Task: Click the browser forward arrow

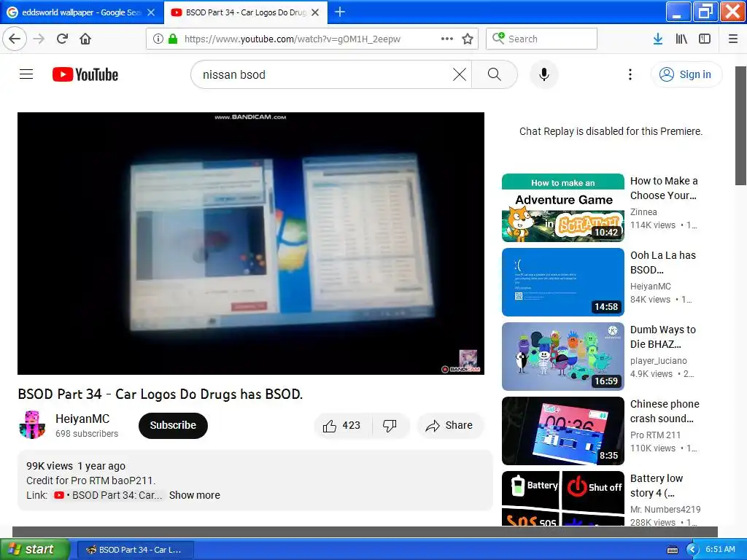Action: tap(39, 39)
